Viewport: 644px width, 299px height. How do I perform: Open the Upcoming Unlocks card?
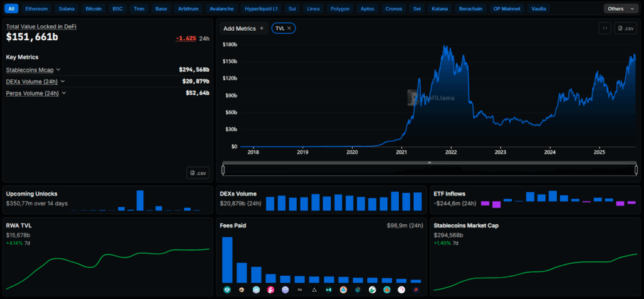click(x=31, y=193)
